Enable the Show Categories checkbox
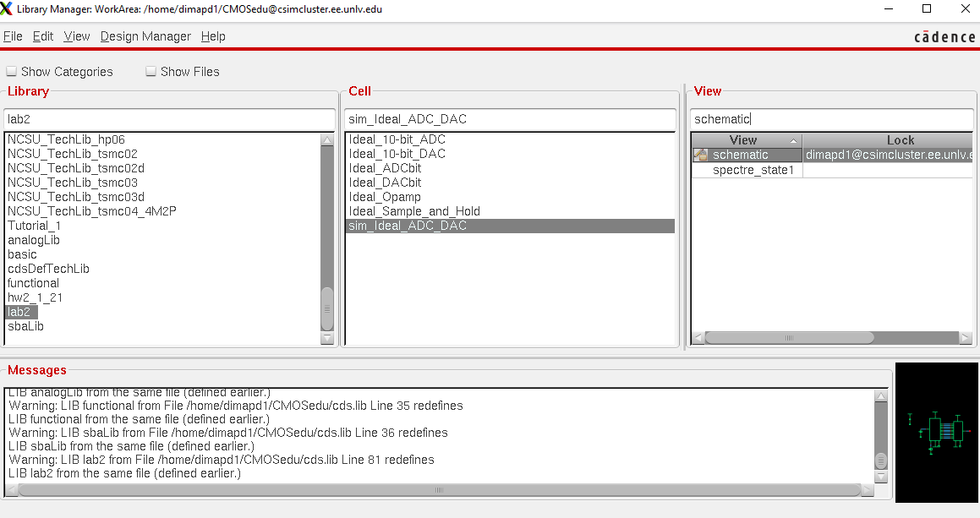The image size is (980, 518). coord(12,72)
